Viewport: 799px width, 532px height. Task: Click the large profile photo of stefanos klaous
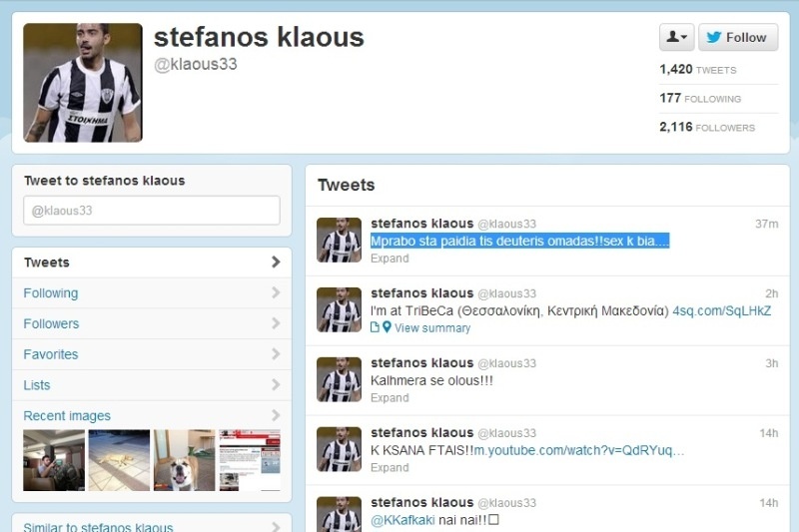[x=83, y=83]
